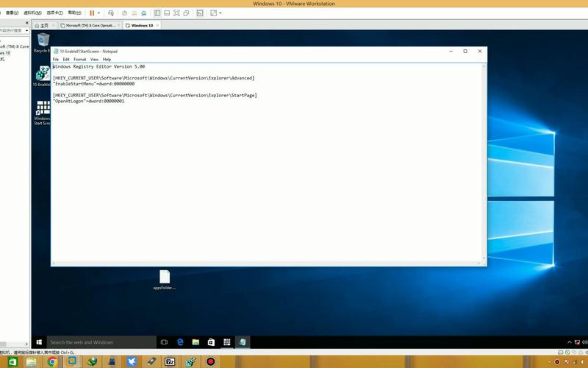This screenshot has width=588, height=368.
Task: Open the Store from guest taskbar
Action: click(211, 342)
